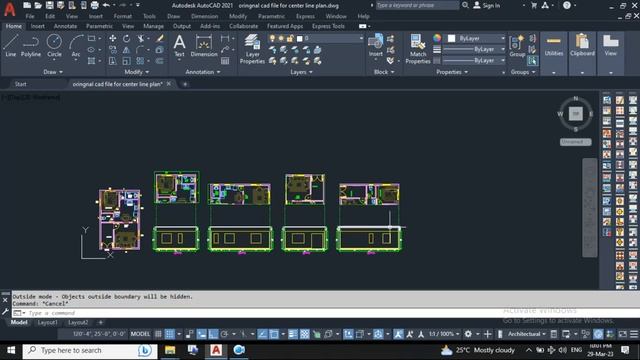This screenshot has height=360, width=640.
Task: Click the Undo arrow in quick access toolbar
Action: [x=106, y=5]
